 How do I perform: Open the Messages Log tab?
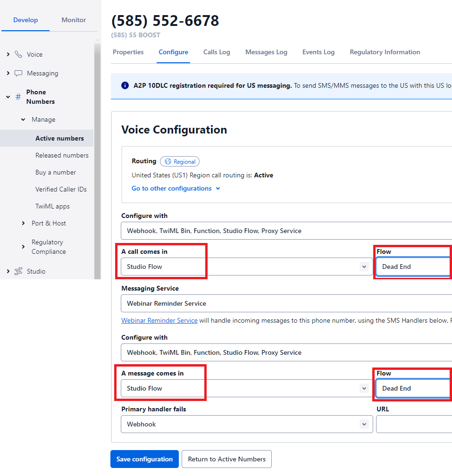pyautogui.click(x=266, y=52)
